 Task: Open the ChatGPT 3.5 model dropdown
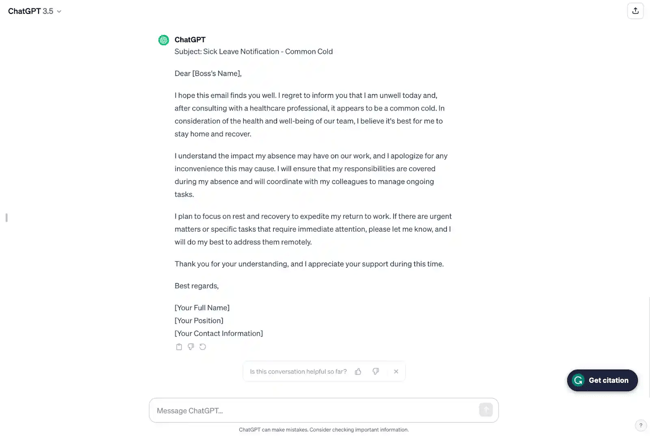[35, 11]
